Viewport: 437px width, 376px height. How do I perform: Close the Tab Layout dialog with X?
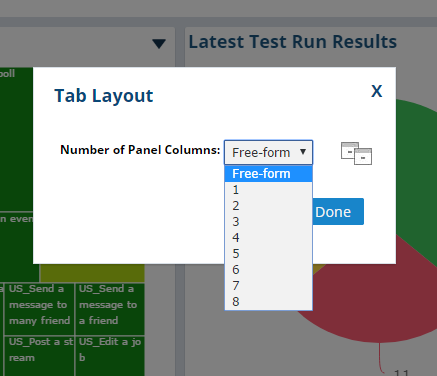click(377, 91)
